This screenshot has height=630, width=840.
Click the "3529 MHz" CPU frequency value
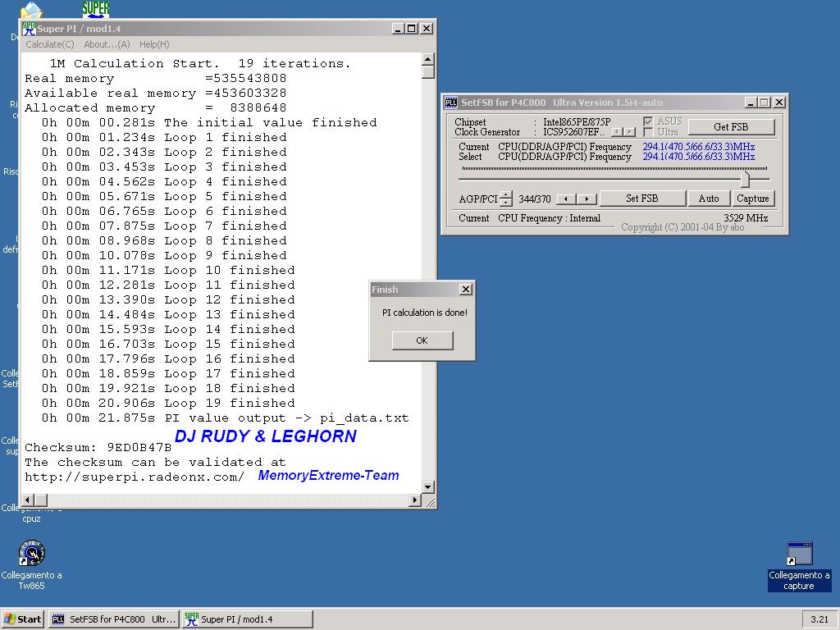point(746,218)
